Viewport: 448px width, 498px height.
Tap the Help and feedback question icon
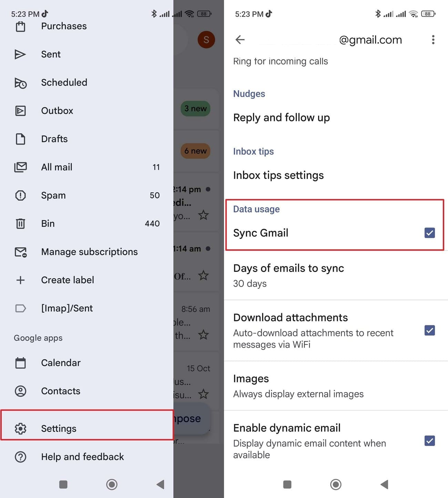(20, 457)
